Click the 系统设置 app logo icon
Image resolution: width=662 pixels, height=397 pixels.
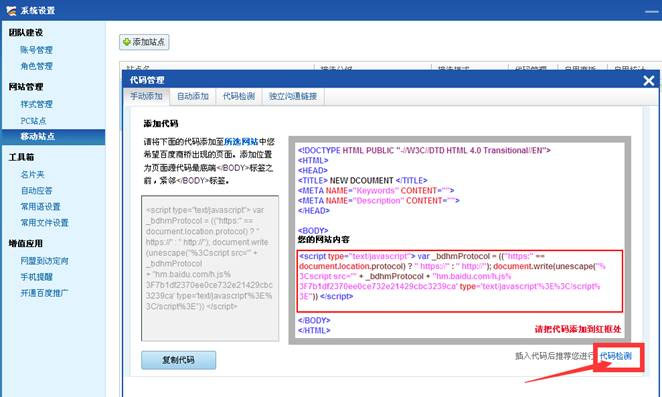pos(11,10)
